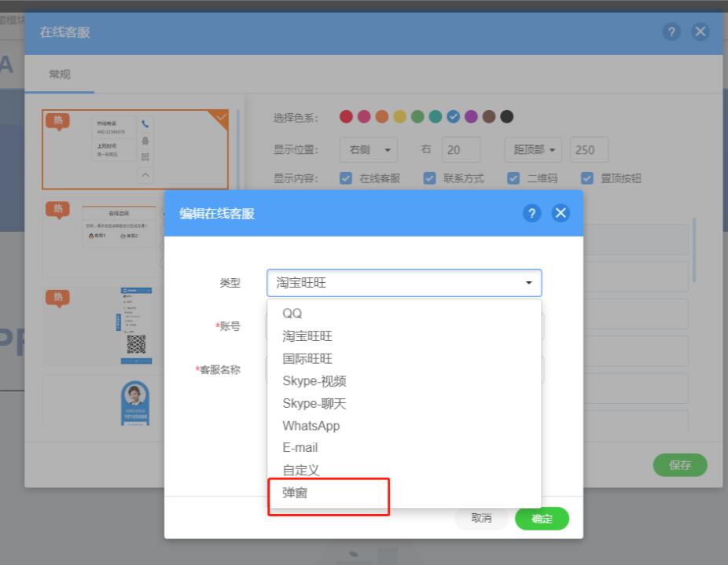Select 弹窗 from the type list
This screenshot has width=728, height=565.
(296, 493)
